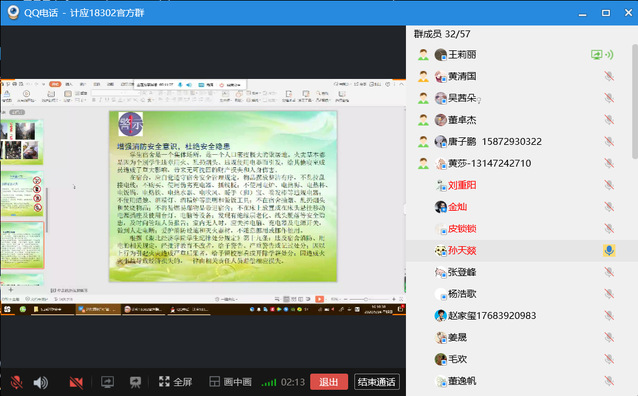This screenshot has width=638, height=396.
Task: Click the speaker volume icon
Action: coord(41,382)
